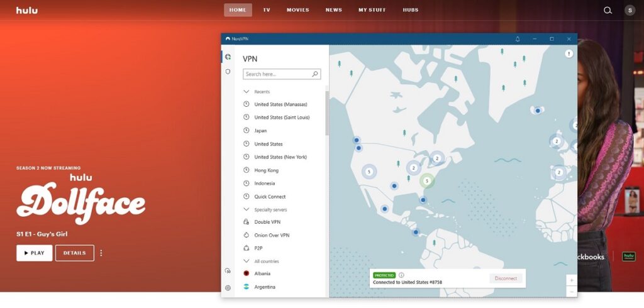Connect to United States (Manassas)
Image resolution: width=644 pixels, height=308 pixels.
coord(280,104)
